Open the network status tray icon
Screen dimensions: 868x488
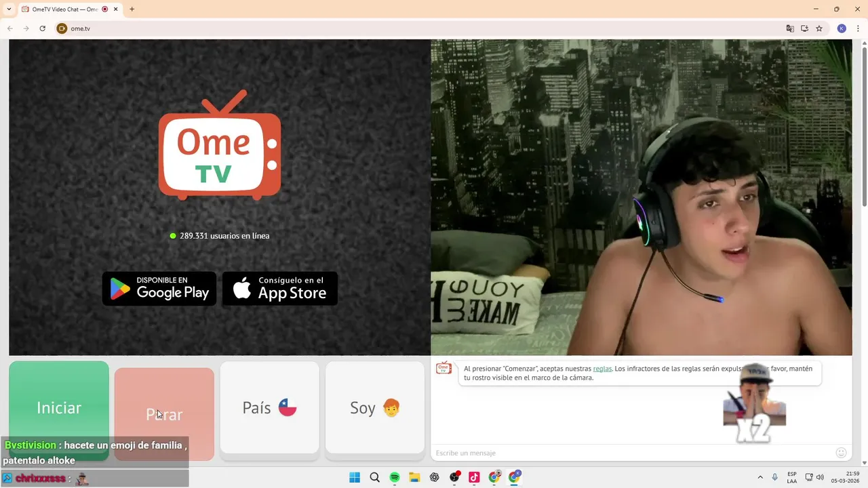point(809,477)
